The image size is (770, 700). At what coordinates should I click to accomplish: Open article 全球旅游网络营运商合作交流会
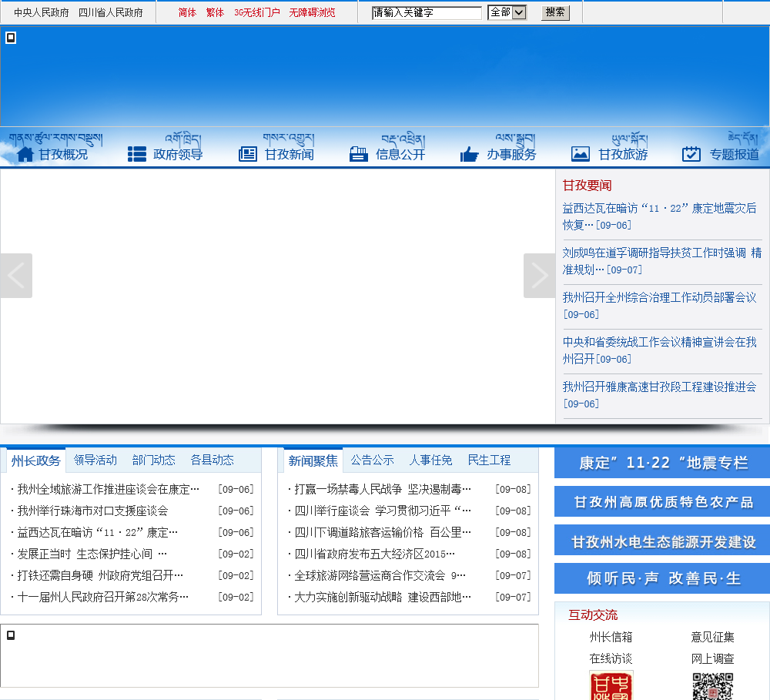pyautogui.click(x=380, y=575)
